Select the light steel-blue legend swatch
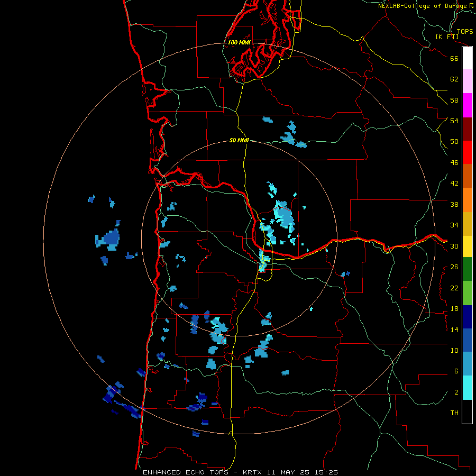 (x=467, y=364)
